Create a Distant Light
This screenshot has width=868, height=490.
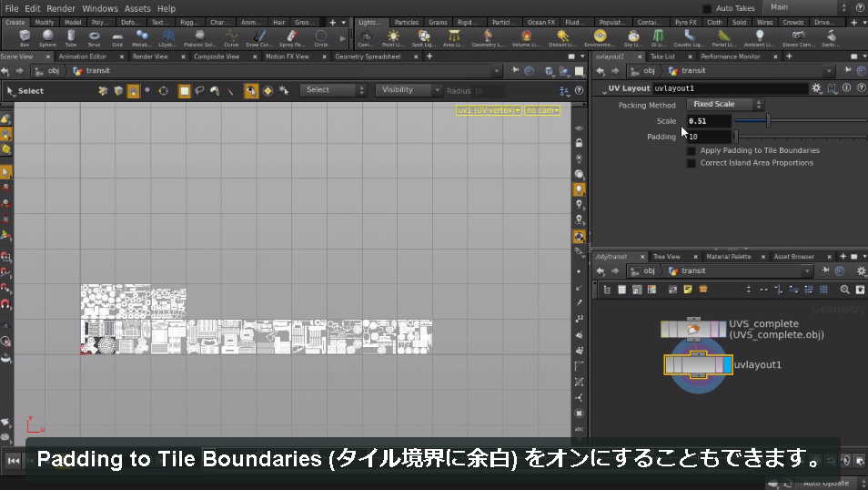pyautogui.click(x=562, y=38)
